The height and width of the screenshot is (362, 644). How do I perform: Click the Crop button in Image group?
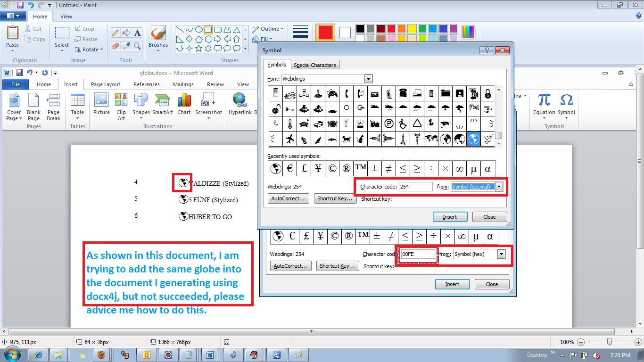(x=84, y=29)
